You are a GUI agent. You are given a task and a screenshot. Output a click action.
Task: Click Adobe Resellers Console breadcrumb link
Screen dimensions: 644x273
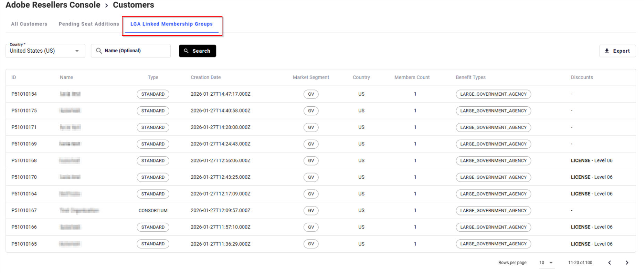(53, 5)
